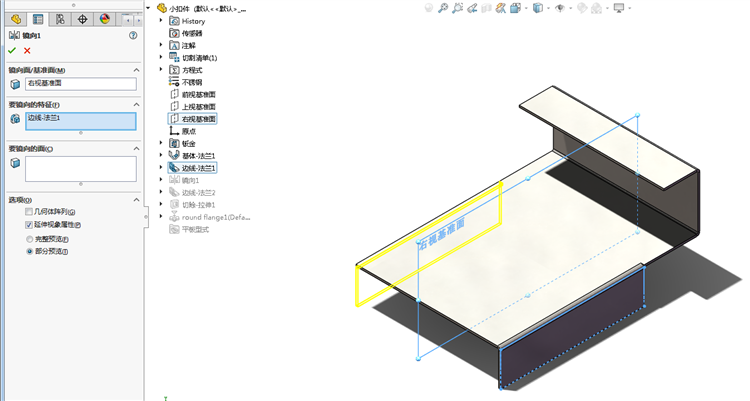Image resolution: width=750 pixels, height=401 pixels.
Task: Cancel the mirror with red X
Action: [x=27, y=50]
